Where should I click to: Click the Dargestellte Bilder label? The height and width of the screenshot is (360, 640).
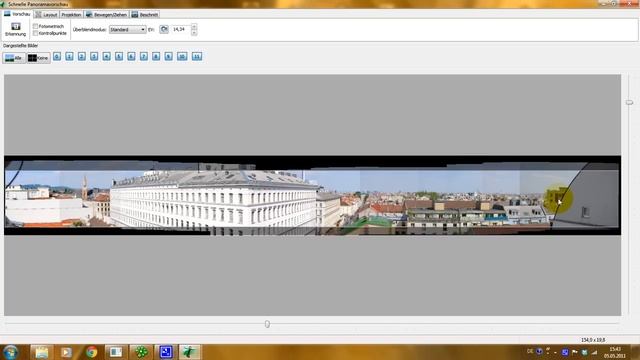point(20,46)
